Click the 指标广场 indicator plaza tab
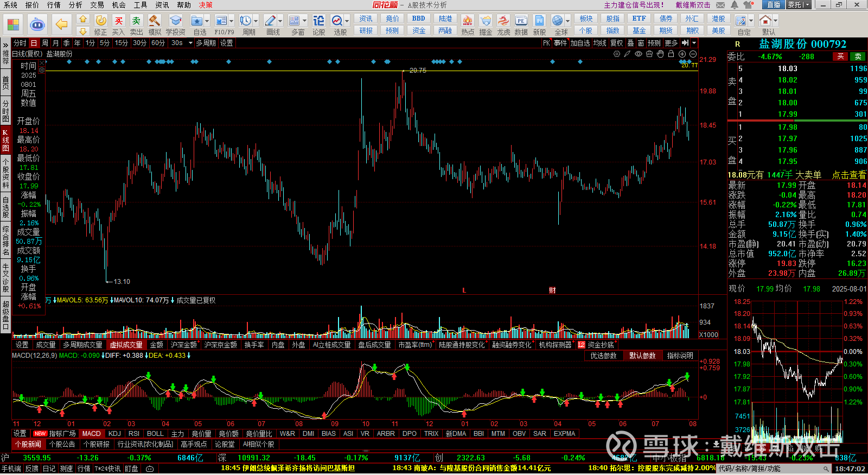The image size is (868, 475). 55,434
